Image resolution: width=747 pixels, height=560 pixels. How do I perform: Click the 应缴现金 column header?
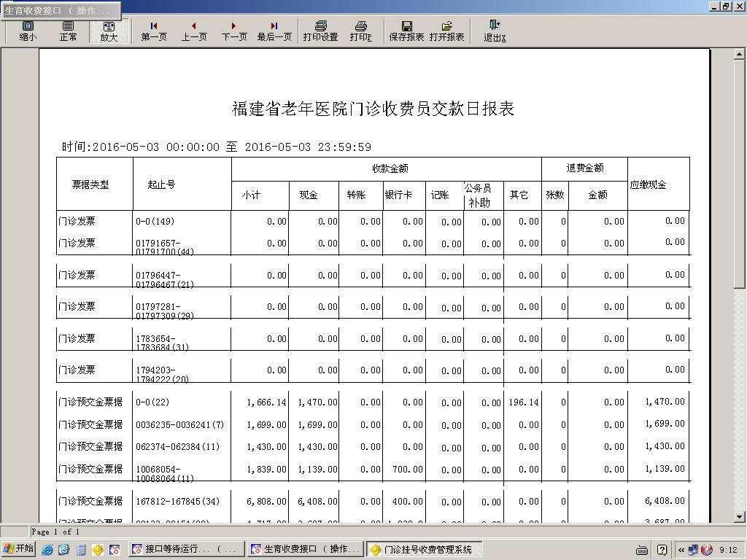[648, 184]
